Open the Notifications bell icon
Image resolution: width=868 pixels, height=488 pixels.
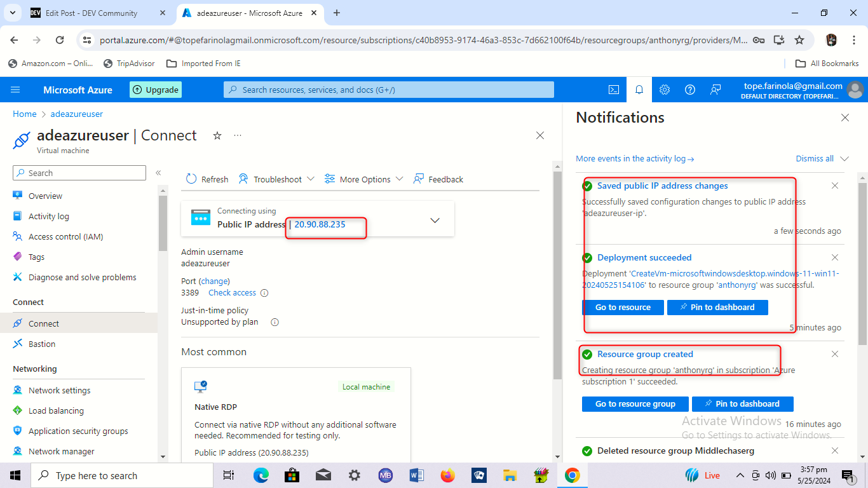pyautogui.click(x=639, y=90)
